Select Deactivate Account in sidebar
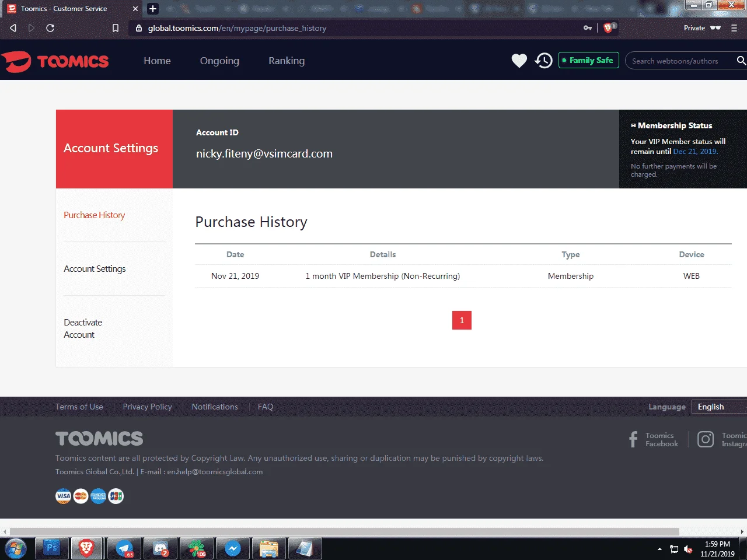The image size is (747, 560). 83,328
